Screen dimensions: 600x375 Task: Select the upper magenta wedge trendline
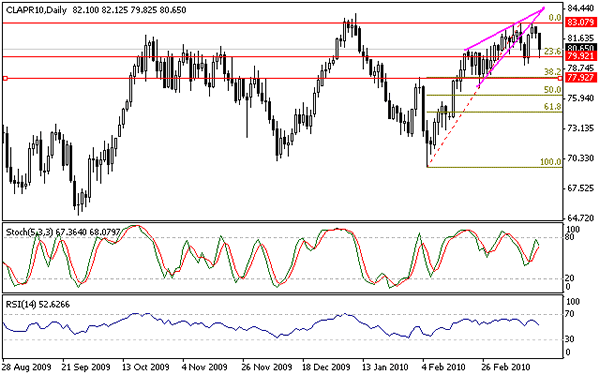pos(504,29)
